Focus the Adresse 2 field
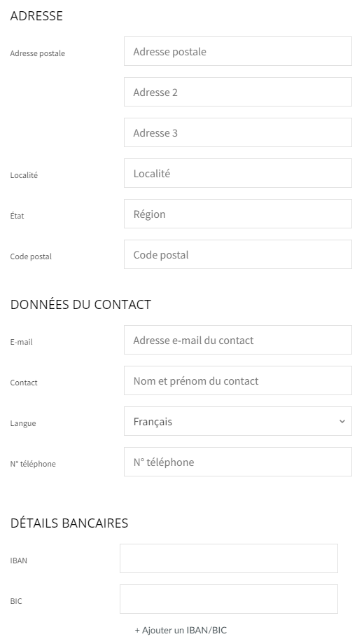This screenshot has height=639, width=364. (x=238, y=92)
